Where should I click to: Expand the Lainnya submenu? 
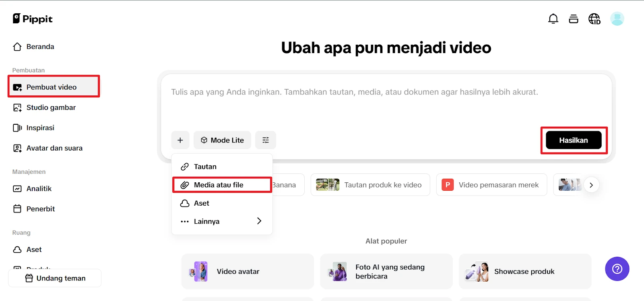point(222,221)
